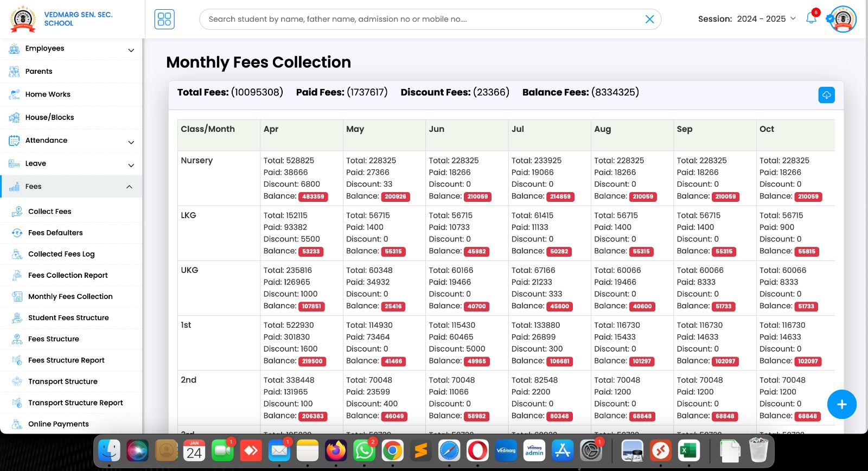The height and width of the screenshot is (471, 868).
Task: Open WhatsApp from the dock
Action: 364,450
